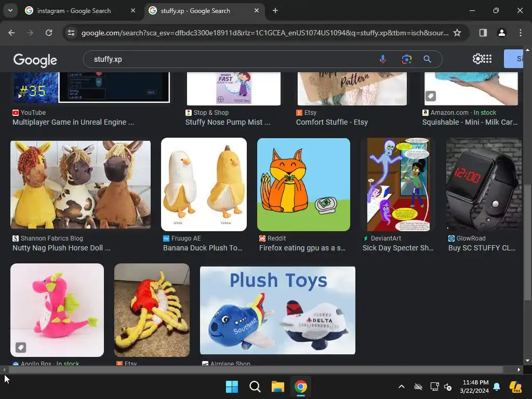The height and width of the screenshot is (399, 532).
Task: Open Nutty Nag Plush Horse Doll image
Action: coord(81,184)
